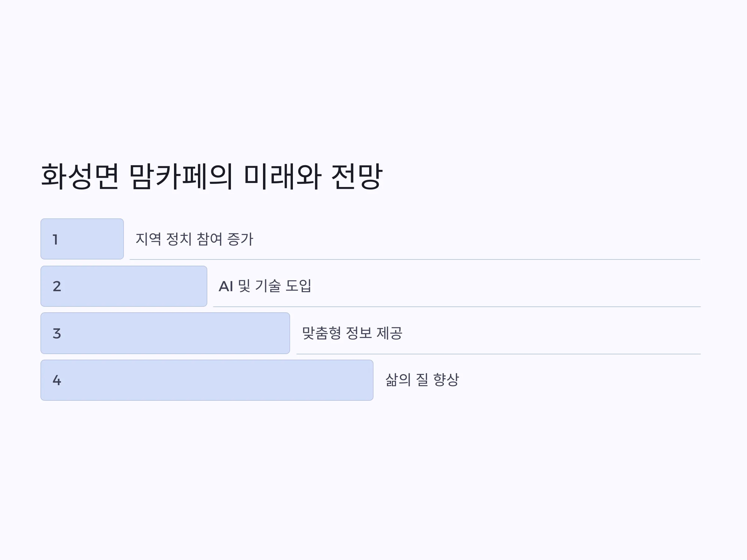Select the longest blue bar, numbered 4
Screen dimensions: 747x560
pyautogui.click(x=207, y=380)
